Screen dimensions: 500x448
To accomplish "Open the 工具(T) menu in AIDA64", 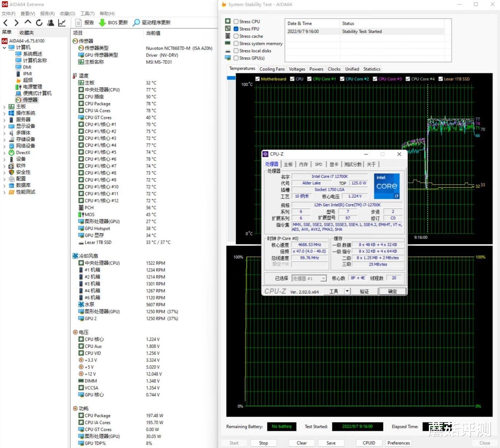I will pos(87,13).
